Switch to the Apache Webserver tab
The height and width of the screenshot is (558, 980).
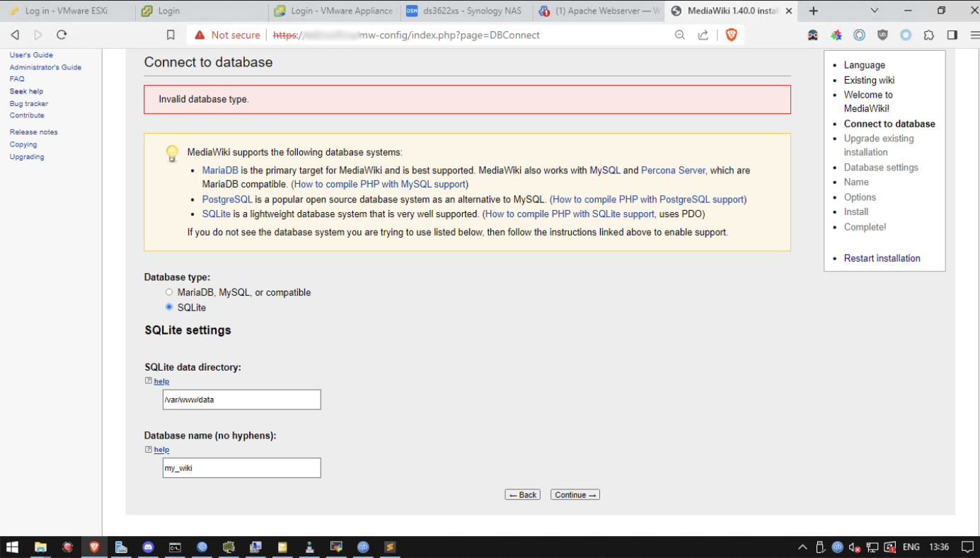click(x=599, y=11)
